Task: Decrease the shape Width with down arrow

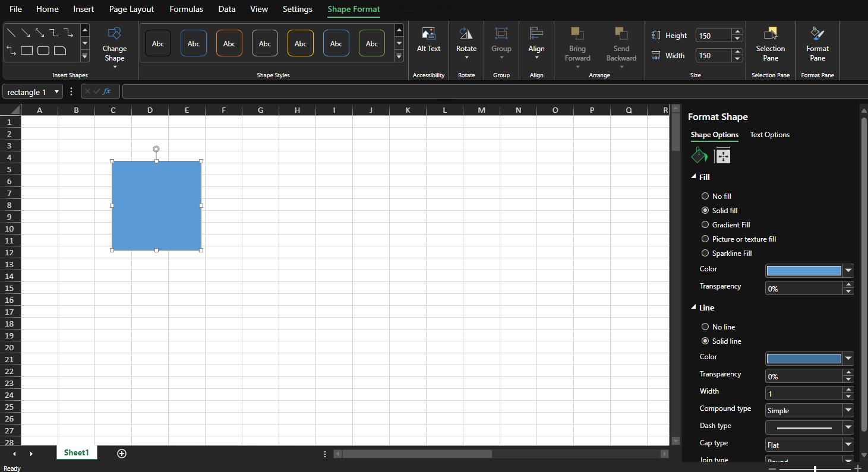Action: [x=737, y=59]
